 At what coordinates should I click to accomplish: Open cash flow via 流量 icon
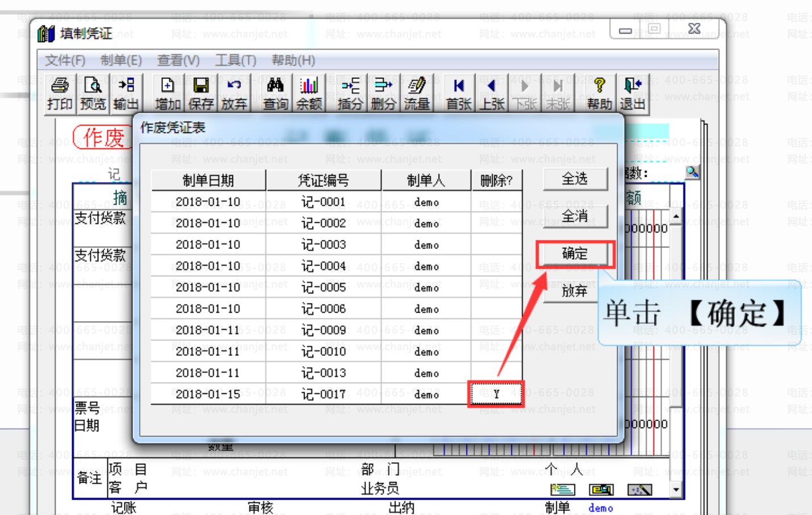417,94
